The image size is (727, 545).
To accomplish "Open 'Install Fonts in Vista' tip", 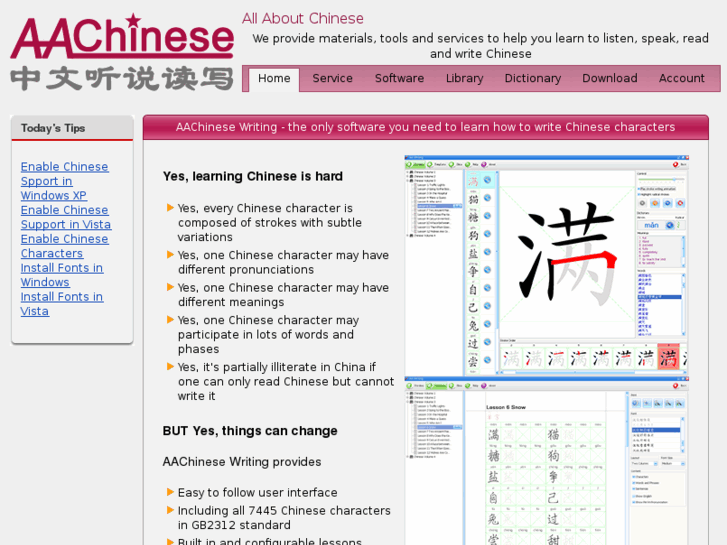I will tap(62, 304).
